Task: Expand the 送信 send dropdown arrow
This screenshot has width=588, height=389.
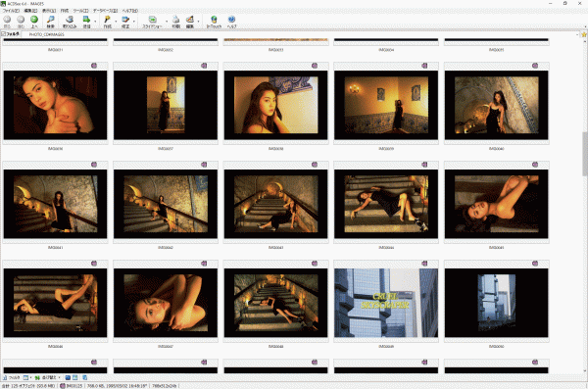Action: [94, 22]
